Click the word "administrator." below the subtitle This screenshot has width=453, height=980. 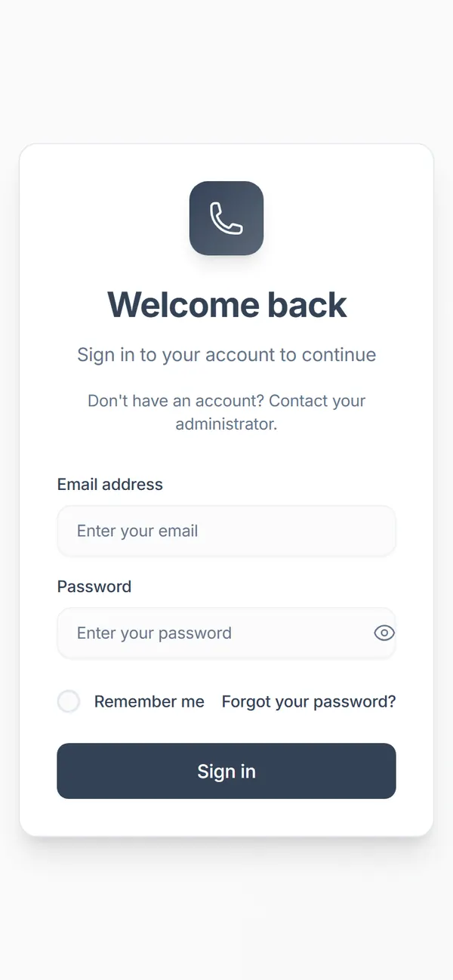click(x=226, y=424)
